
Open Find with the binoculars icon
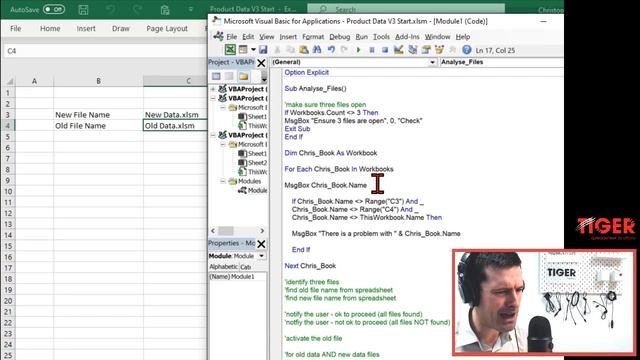click(317, 50)
